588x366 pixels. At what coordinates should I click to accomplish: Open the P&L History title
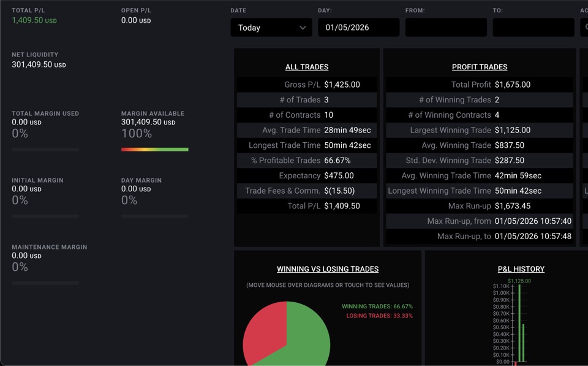[521, 269]
